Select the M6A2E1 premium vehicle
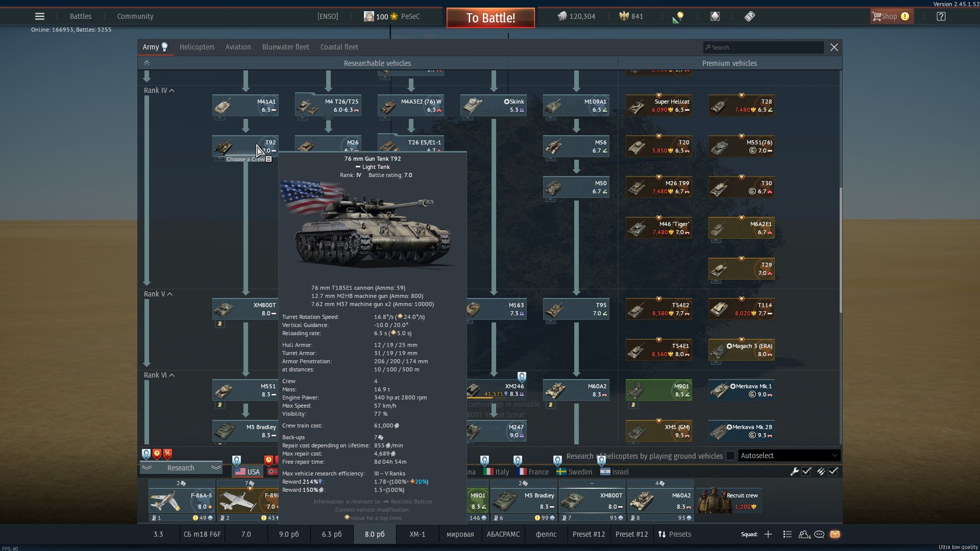This screenshot has height=551, width=980. tap(742, 228)
